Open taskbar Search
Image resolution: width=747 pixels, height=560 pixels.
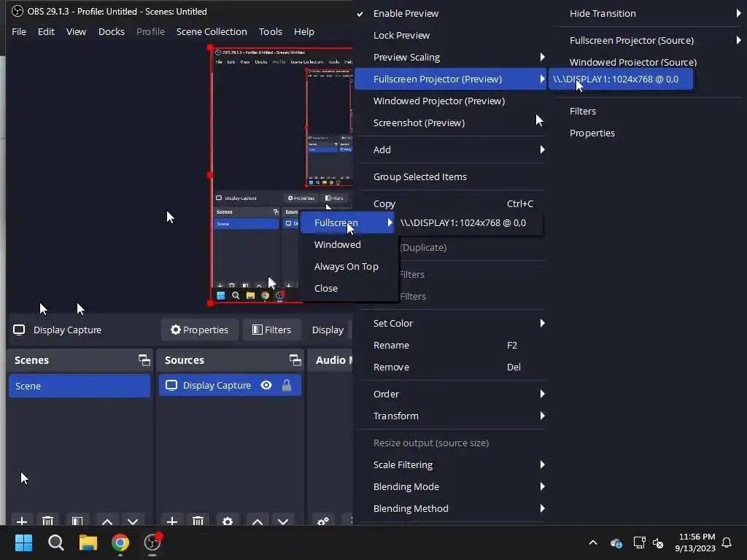coord(55,542)
